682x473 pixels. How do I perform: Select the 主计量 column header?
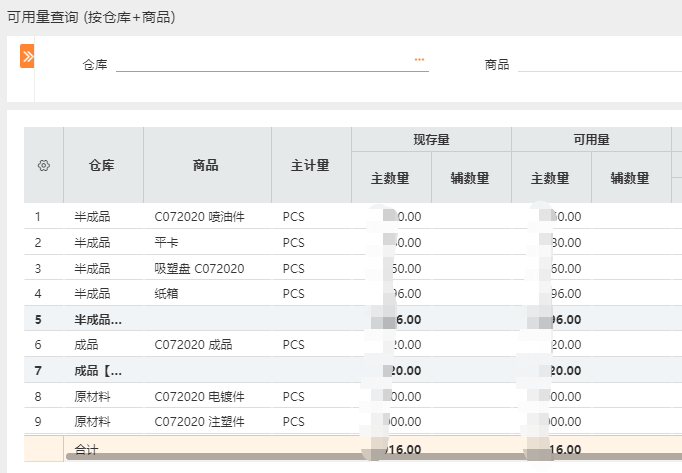tap(310, 166)
